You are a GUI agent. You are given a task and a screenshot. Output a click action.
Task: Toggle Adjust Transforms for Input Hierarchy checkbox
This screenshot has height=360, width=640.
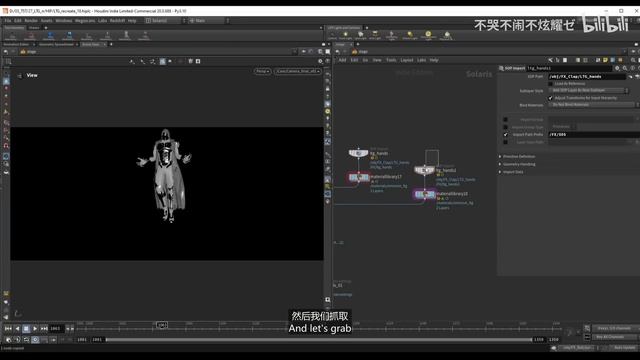[551, 98]
